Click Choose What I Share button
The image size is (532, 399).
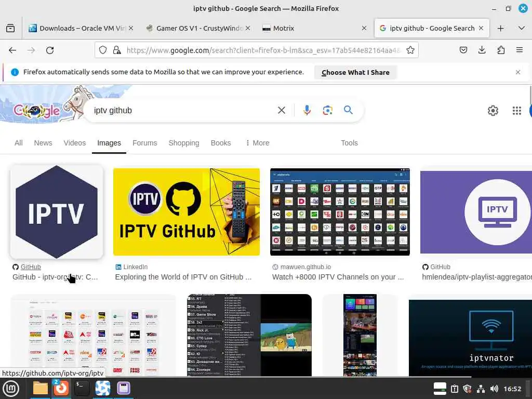pyautogui.click(x=355, y=72)
